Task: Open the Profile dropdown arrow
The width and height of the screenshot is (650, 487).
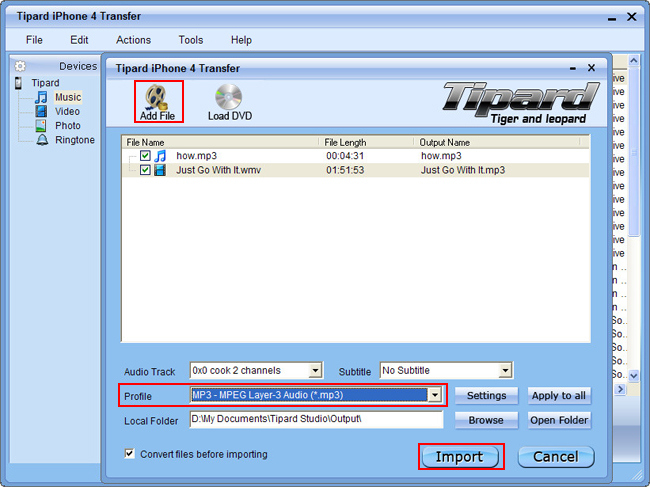Action: pyautogui.click(x=434, y=395)
